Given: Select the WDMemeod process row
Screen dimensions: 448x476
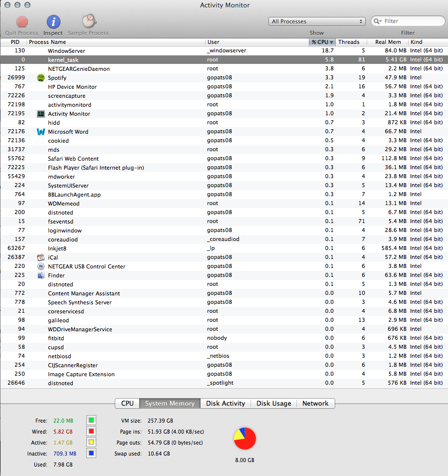Looking at the screenshot, I should (x=224, y=204).
